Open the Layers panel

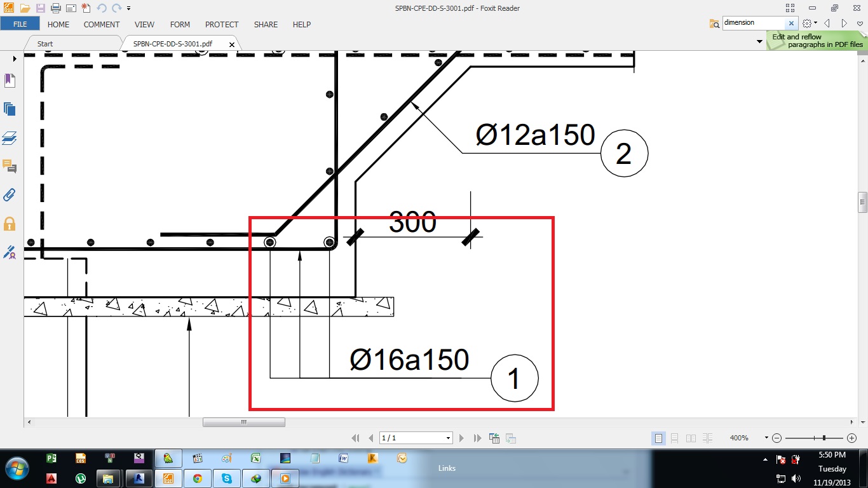tap(10, 138)
